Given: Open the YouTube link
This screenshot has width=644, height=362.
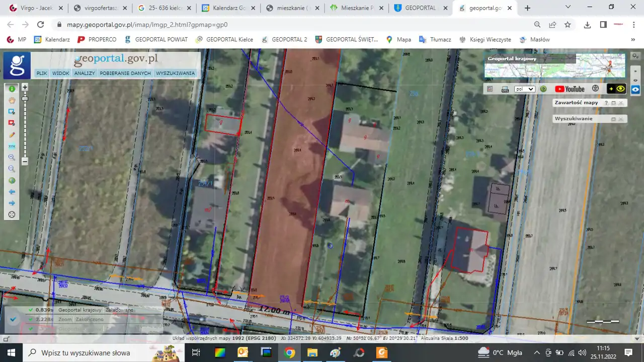Looking at the screenshot, I should [x=570, y=89].
